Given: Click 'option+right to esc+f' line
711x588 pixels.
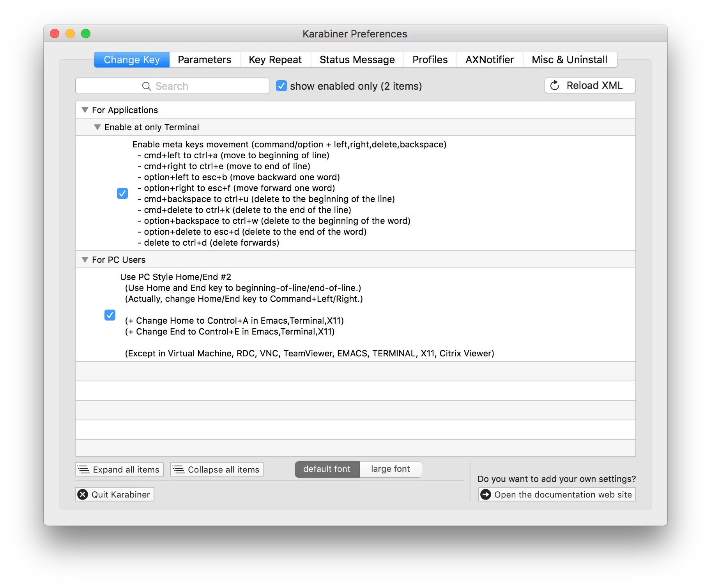Looking at the screenshot, I should click(x=236, y=188).
